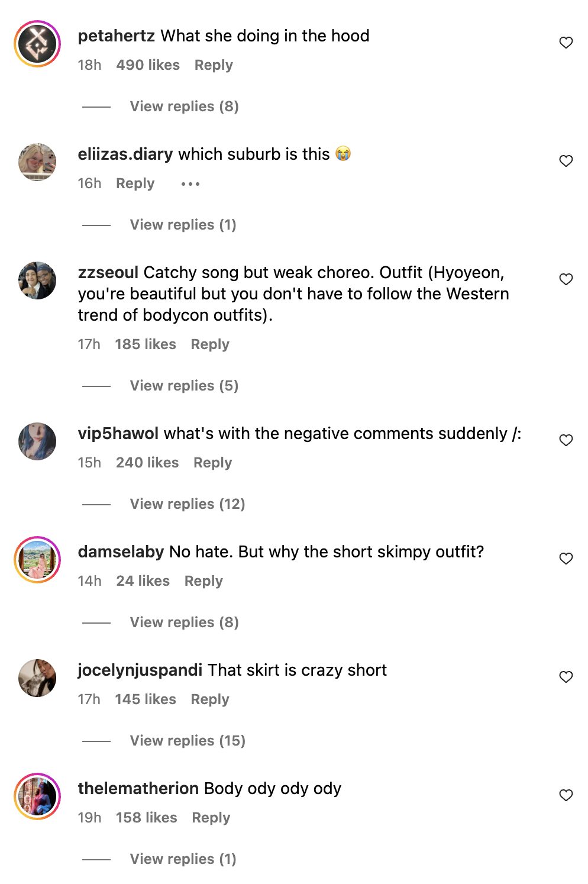This screenshot has width=588, height=884.
Task: Expand 12 replies under vip5hawol's comment
Action: click(187, 504)
